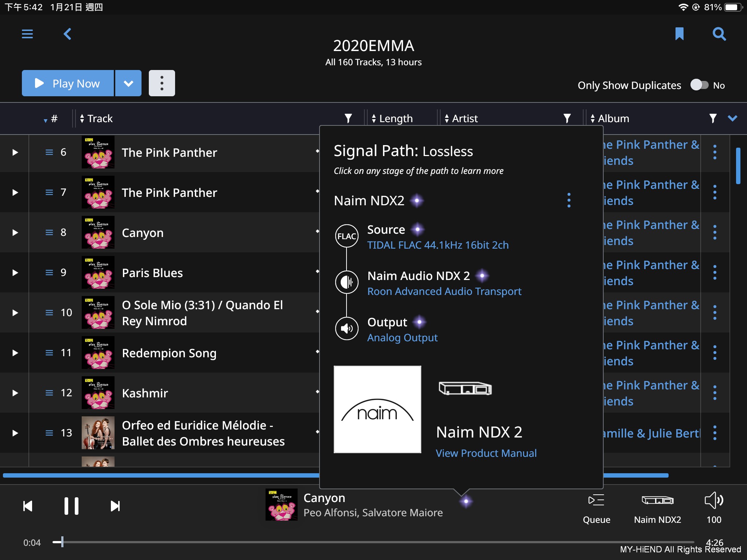This screenshot has width=747, height=560.
Task: Click reorder handle of track 11
Action: pos(49,353)
